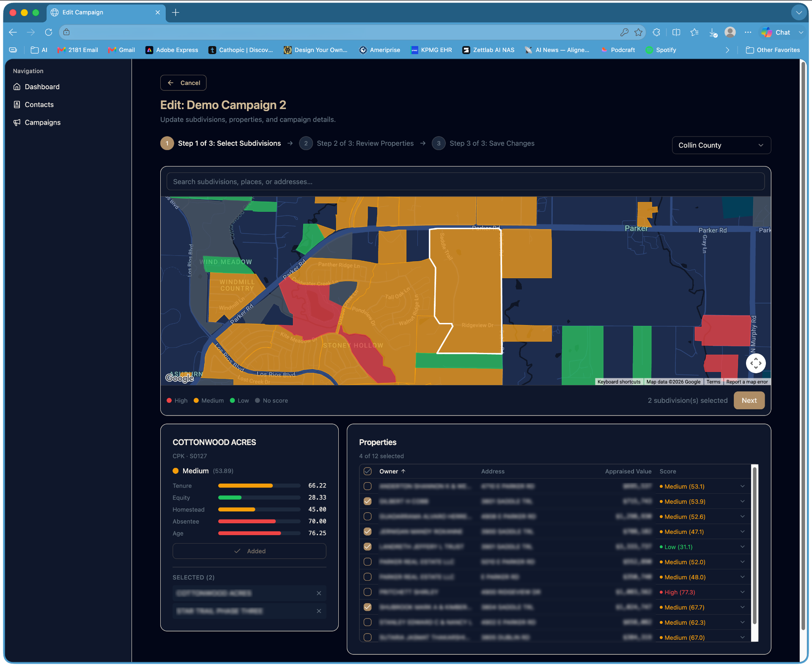Viewport: 812px width, 667px height.
Task: Open KPMG EHR bookmark
Action: 431,50
